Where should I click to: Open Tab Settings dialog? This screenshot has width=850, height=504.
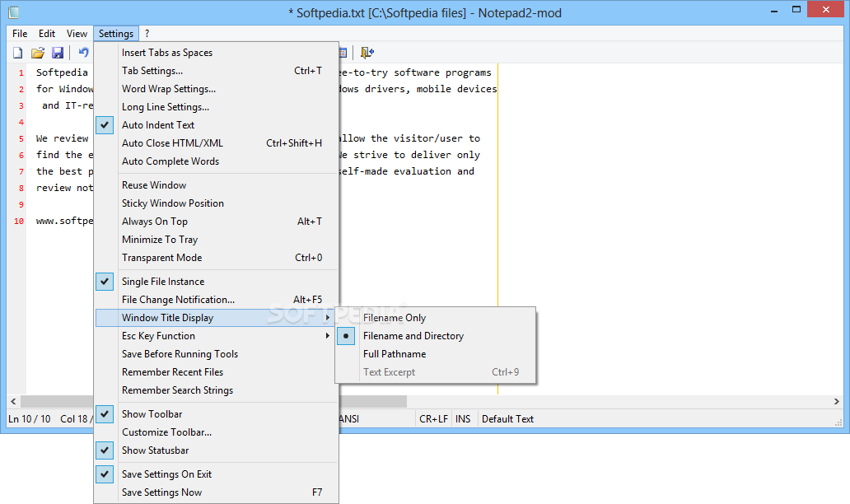(x=216, y=71)
